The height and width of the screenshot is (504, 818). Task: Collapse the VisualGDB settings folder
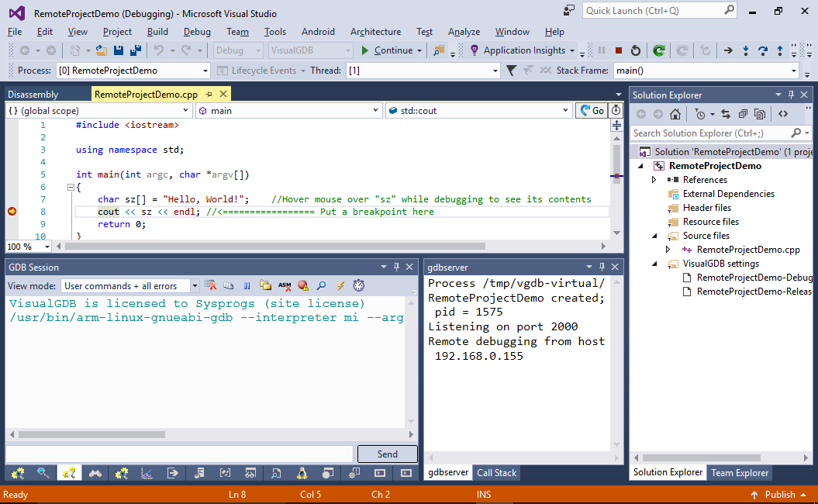point(654,264)
